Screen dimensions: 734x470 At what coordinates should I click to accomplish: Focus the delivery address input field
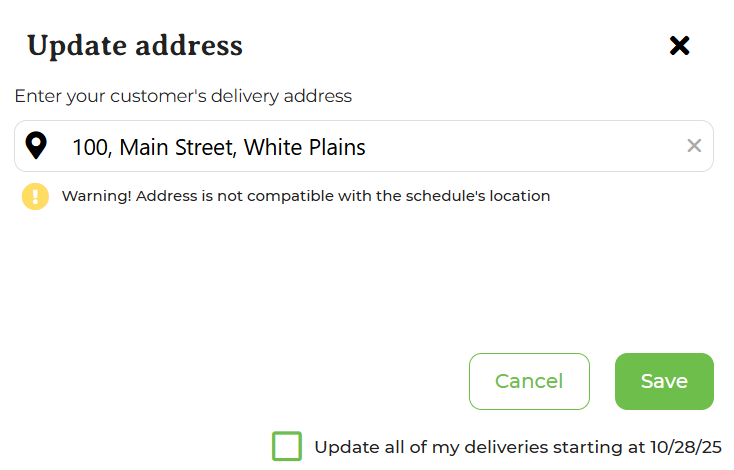click(x=364, y=146)
